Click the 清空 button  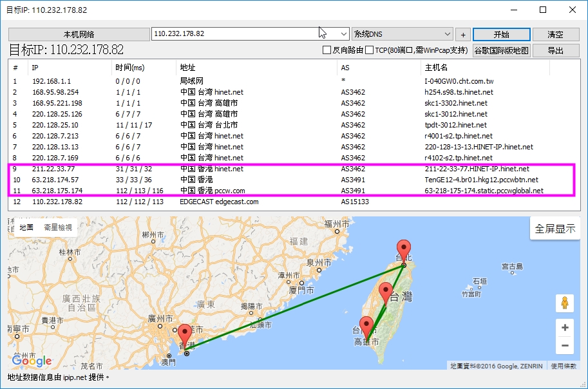(555, 35)
